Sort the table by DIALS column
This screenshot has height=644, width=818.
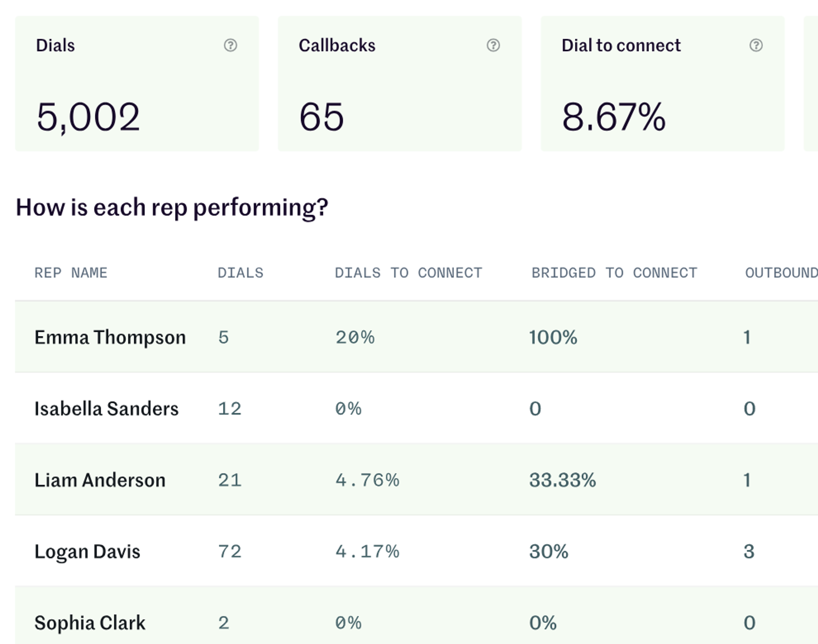[x=241, y=272]
